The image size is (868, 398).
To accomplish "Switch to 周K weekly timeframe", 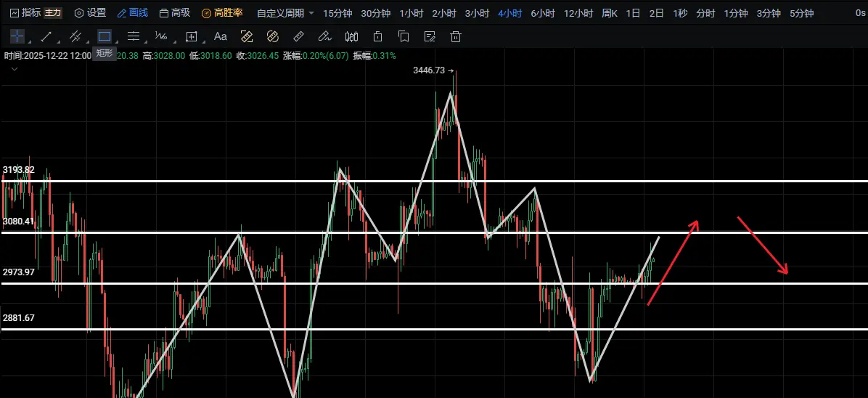I will tap(610, 13).
